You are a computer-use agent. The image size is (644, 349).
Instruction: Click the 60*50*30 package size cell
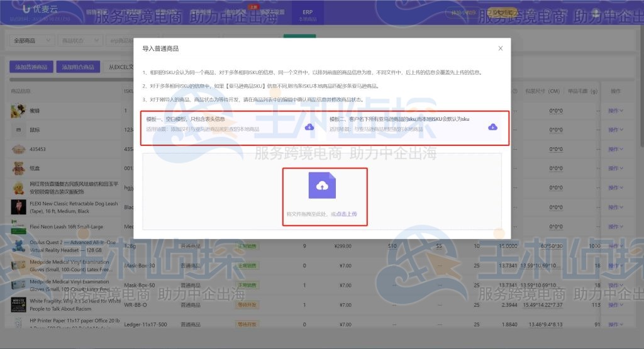[x=552, y=246]
